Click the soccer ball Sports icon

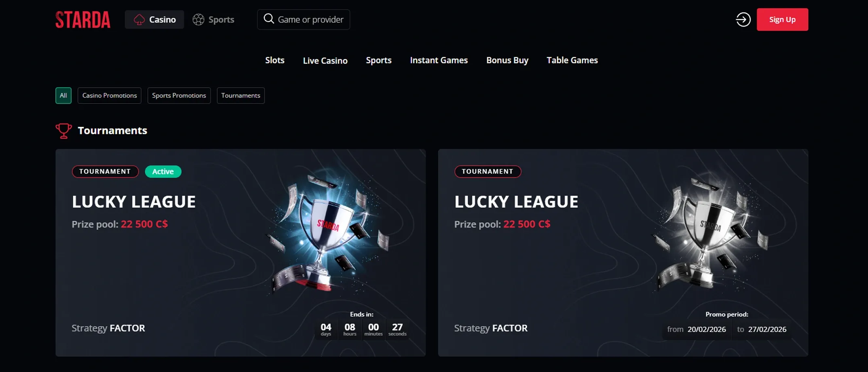pos(198,19)
